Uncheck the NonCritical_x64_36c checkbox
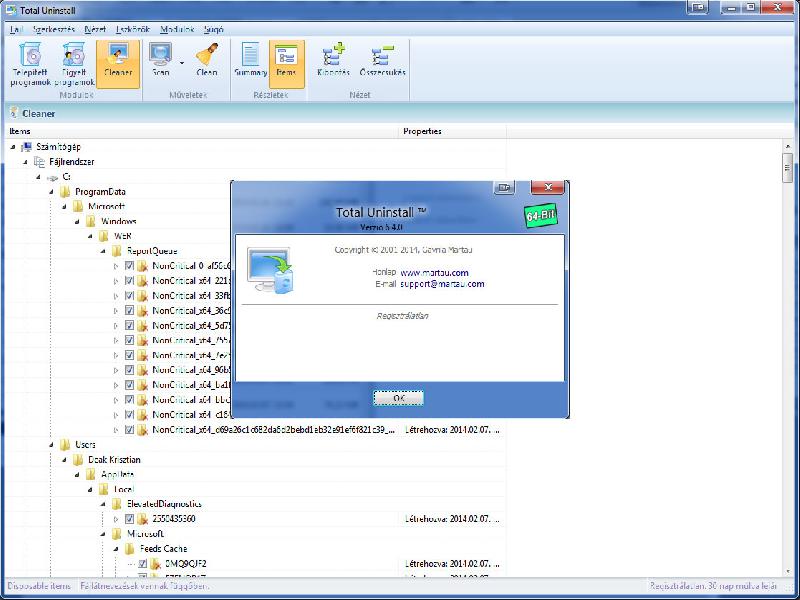 tap(129, 310)
